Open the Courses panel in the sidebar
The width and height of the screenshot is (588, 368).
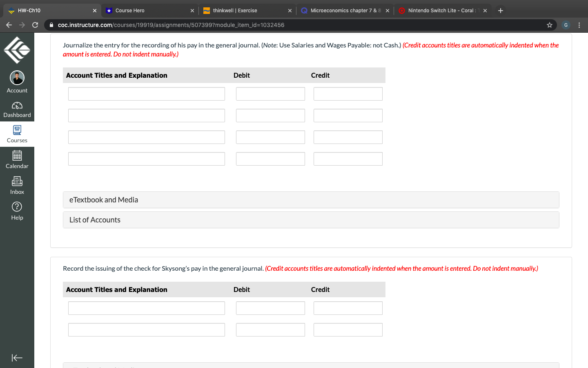click(x=17, y=134)
